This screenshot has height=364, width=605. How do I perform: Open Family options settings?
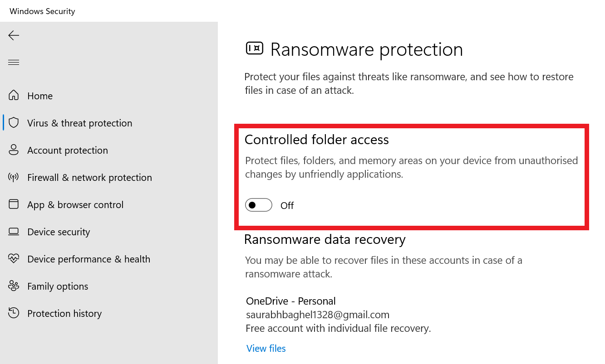pos(58,286)
